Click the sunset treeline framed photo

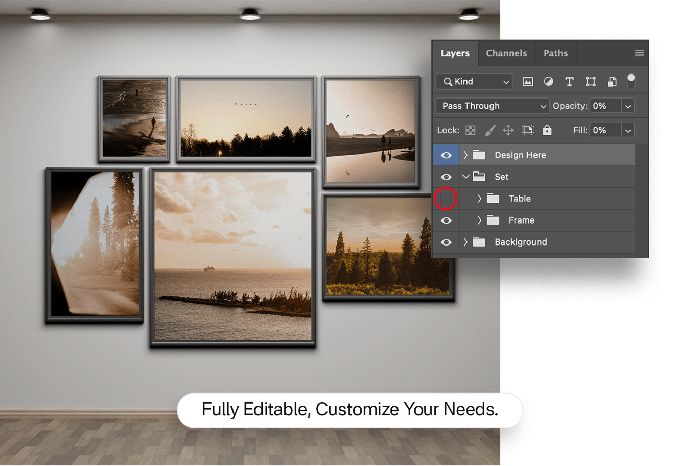pyautogui.click(x=246, y=119)
